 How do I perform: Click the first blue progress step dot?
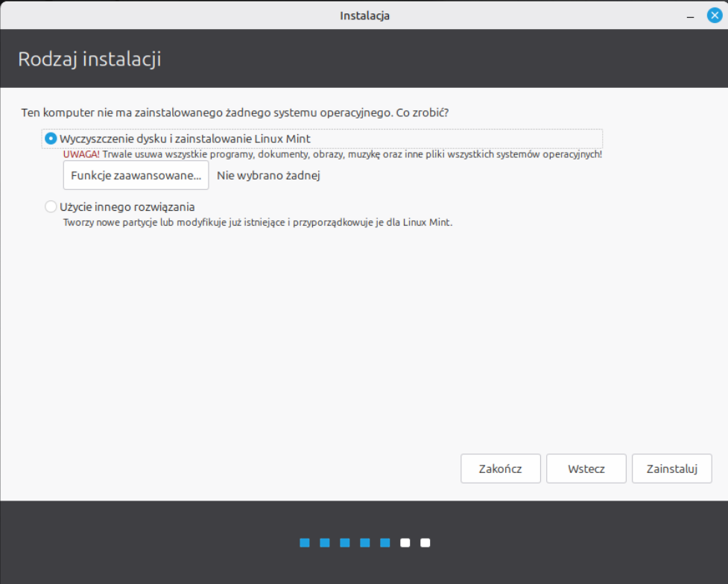(304, 543)
